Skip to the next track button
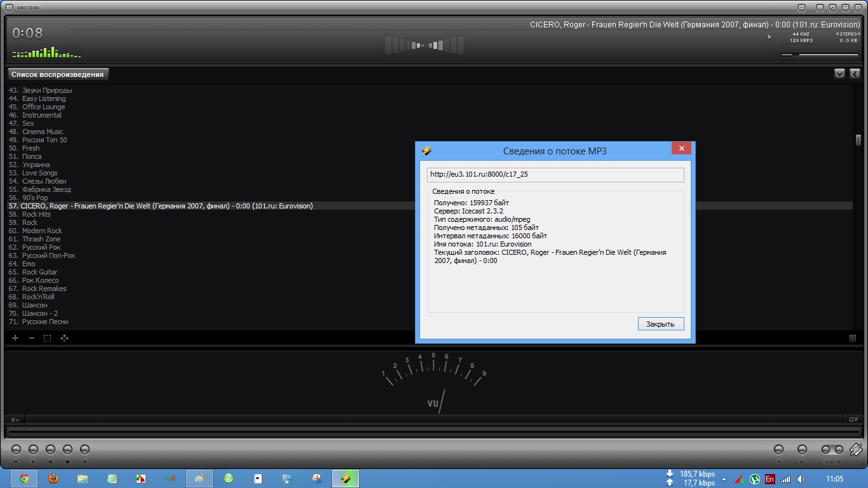The width and height of the screenshot is (868, 488). [x=85, y=450]
